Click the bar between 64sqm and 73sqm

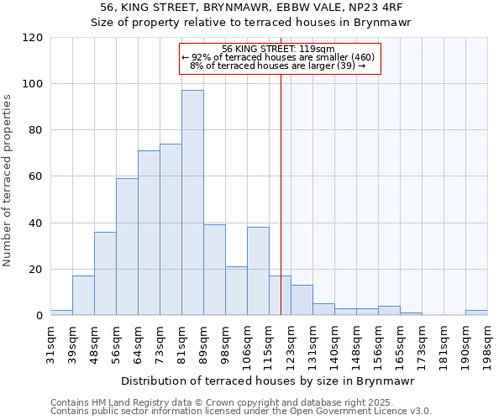pos(149,233)
